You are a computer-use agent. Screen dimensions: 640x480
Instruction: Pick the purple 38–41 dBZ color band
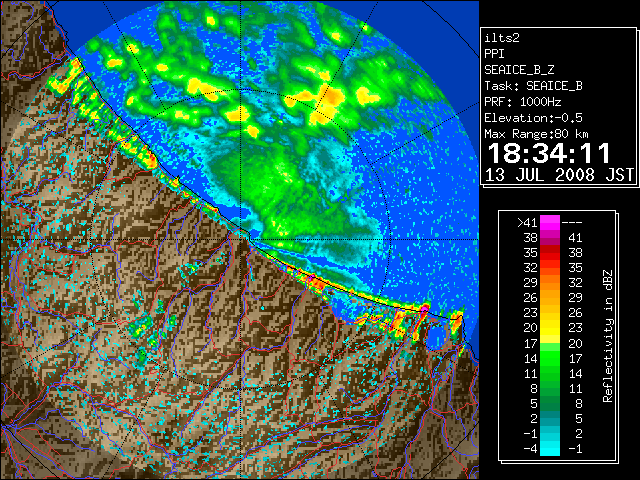coord(550,238)
